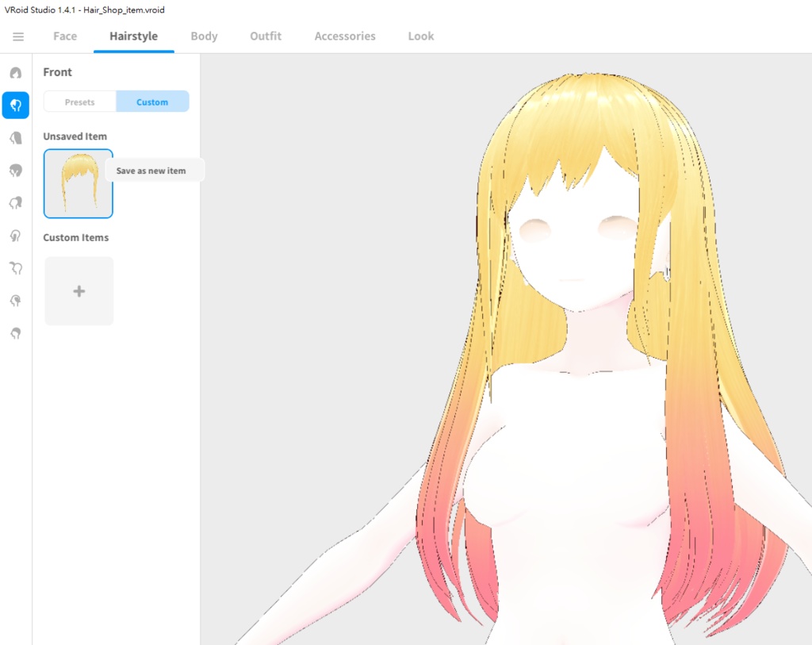
Task: Open the Accessories tab
Action: (344, 36)
